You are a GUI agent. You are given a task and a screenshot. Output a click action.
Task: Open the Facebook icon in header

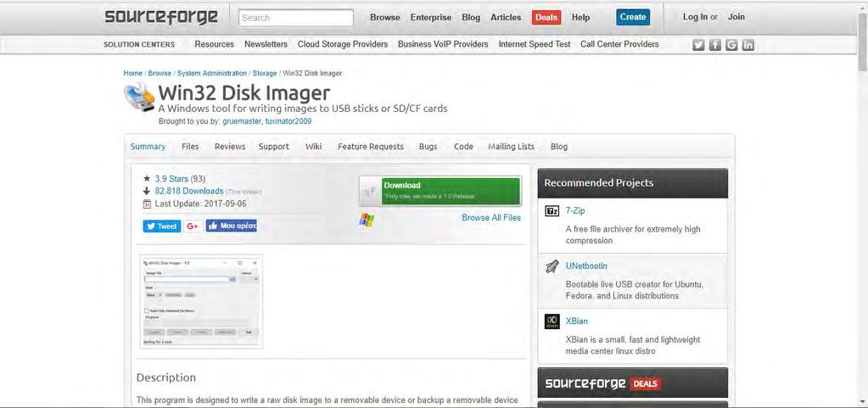pos(715,45)
